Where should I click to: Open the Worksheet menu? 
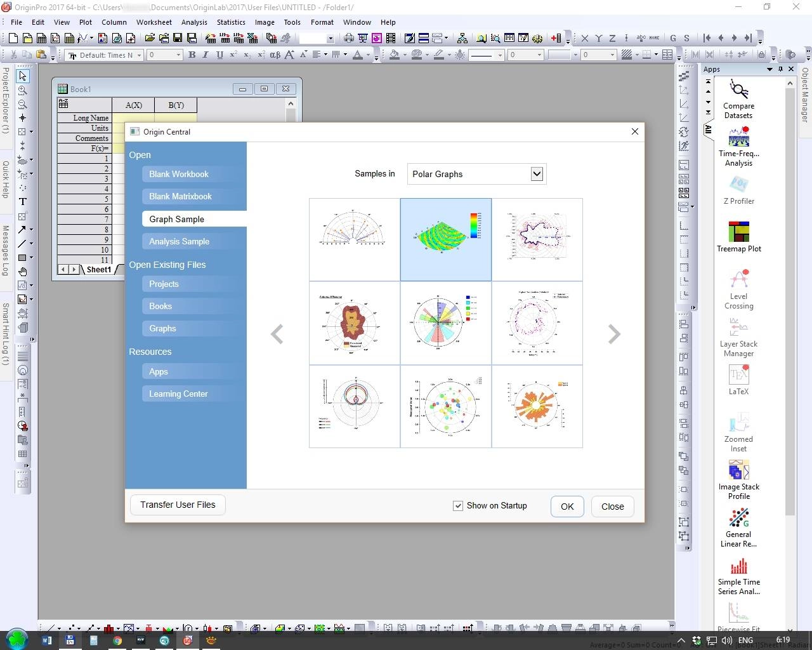click(x=154, y=22)
